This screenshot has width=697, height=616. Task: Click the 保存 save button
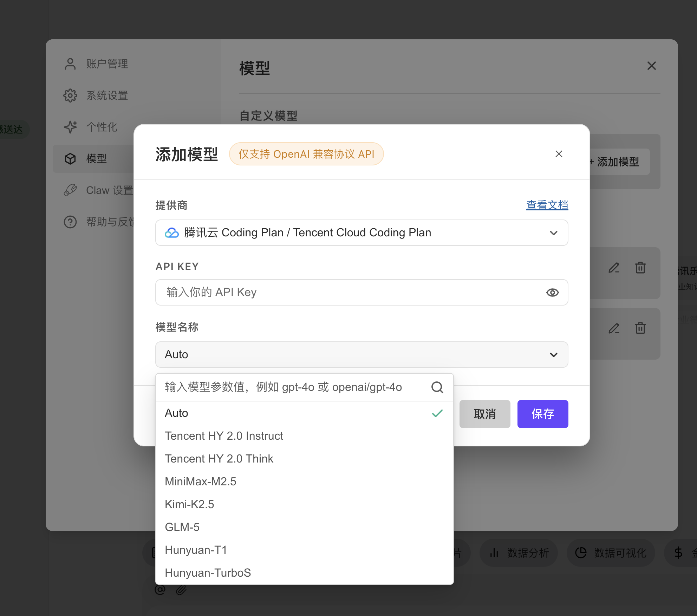pyautogui.click(x=542, y=414)
